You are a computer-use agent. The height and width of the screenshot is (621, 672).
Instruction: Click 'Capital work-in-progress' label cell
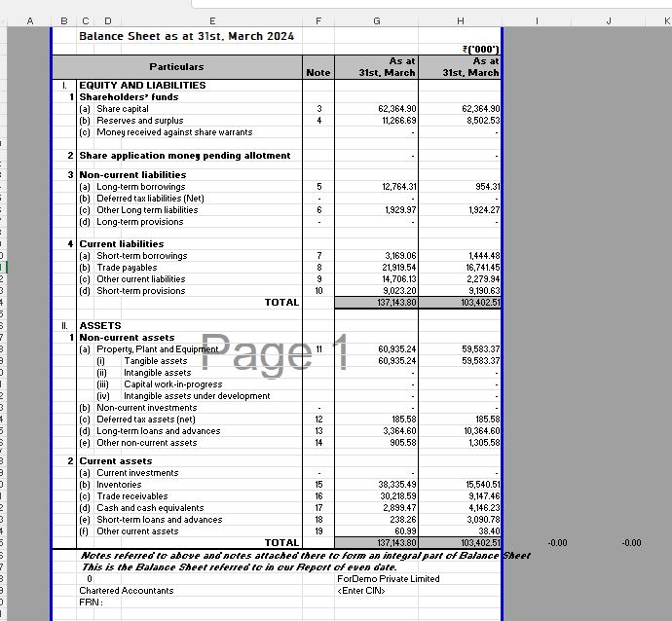click(172, 384)
